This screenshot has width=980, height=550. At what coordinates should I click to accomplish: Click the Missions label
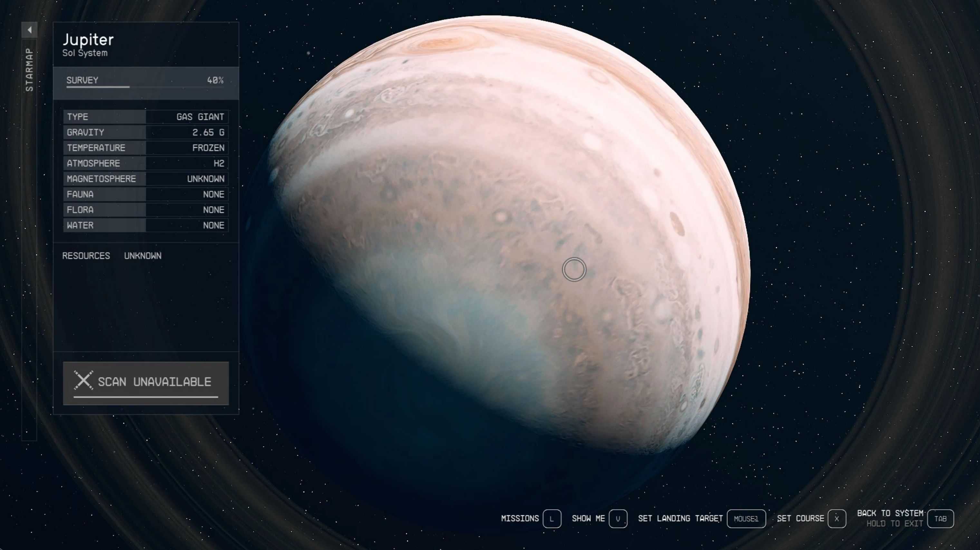(520, 518)
